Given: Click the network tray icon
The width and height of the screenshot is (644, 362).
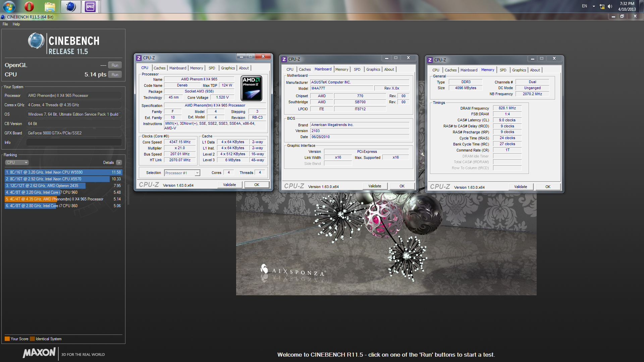Looking at the screenshot, I should pyautogui.click(x=602, y=6).
